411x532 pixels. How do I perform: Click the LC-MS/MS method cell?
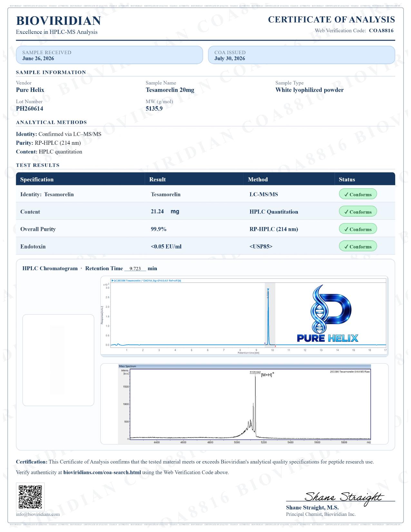264,194
